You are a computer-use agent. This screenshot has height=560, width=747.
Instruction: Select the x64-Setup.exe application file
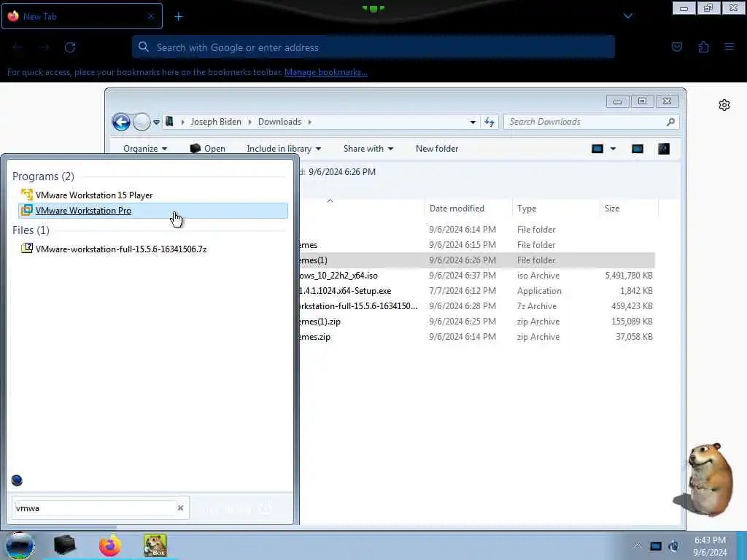tap(476, 290)
